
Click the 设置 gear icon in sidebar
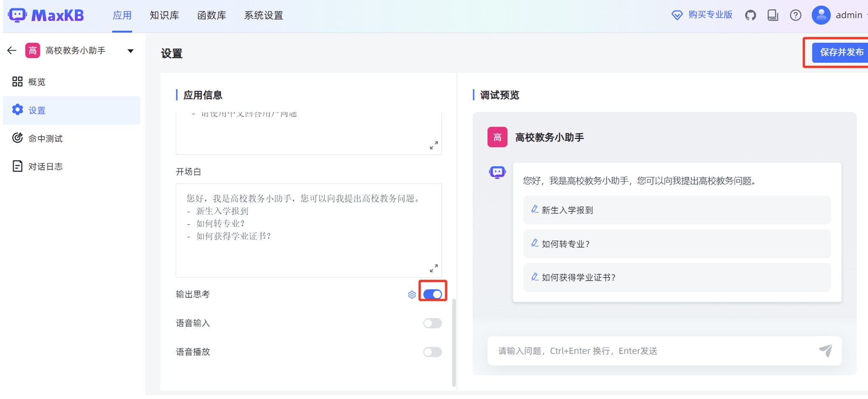point(17,110)
